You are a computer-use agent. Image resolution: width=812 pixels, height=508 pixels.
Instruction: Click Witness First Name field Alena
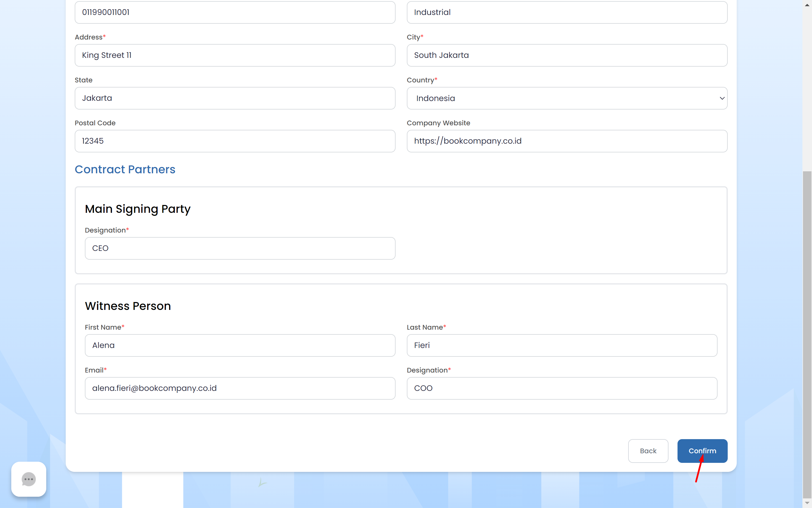(x=240, y=345)
